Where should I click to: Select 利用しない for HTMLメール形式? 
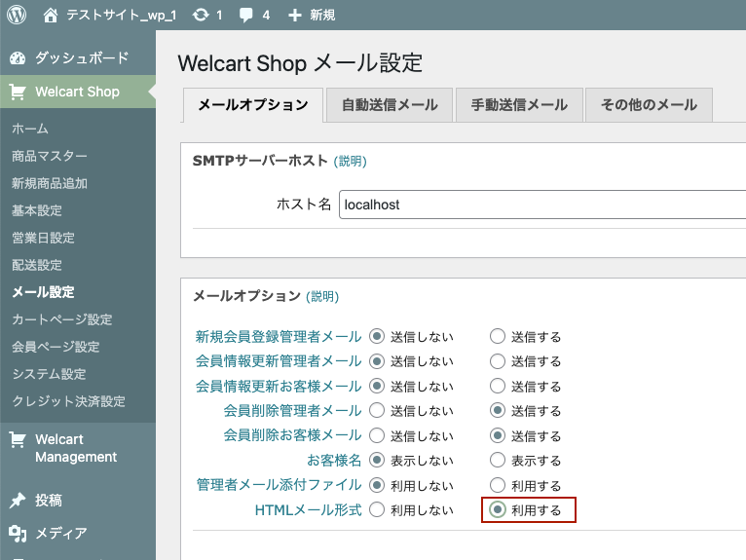pos(377,510)
